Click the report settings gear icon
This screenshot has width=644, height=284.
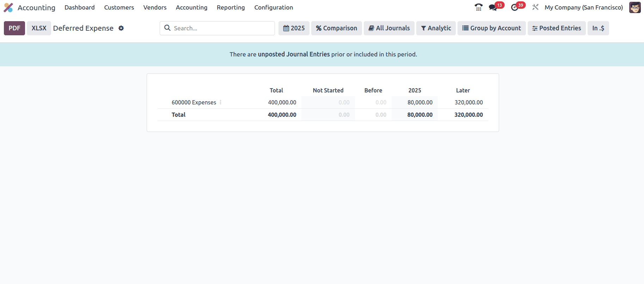tap(121, 28)
